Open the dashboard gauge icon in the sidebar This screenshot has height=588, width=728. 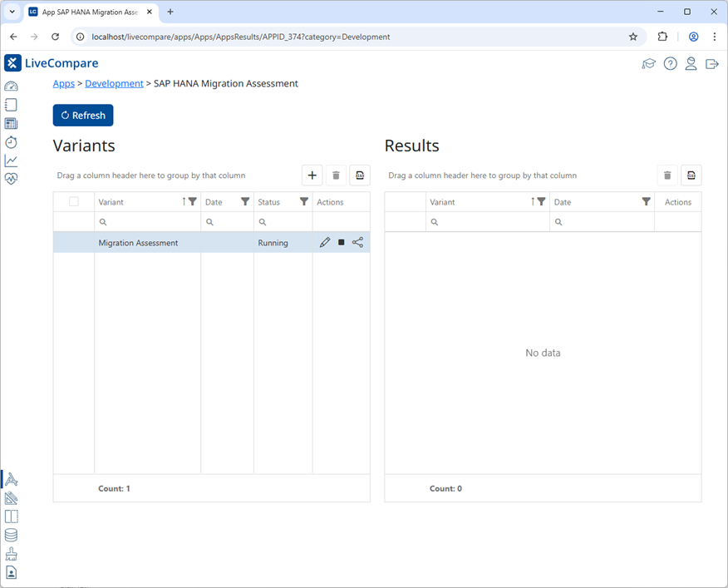point(11,86)
